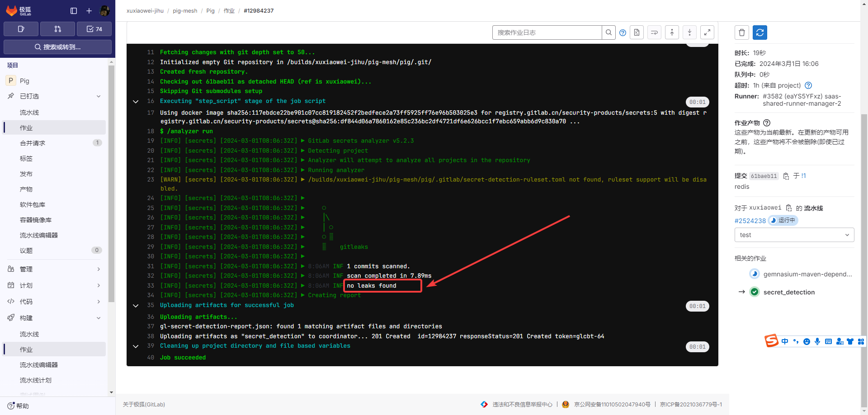
Task: Type in the 搜索作业日志 search field
Action: (x=547, y=33)
